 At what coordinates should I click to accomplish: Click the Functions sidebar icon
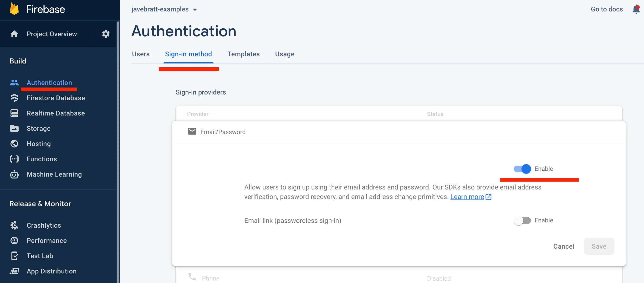pyautogui.click(x=14, y=158)
